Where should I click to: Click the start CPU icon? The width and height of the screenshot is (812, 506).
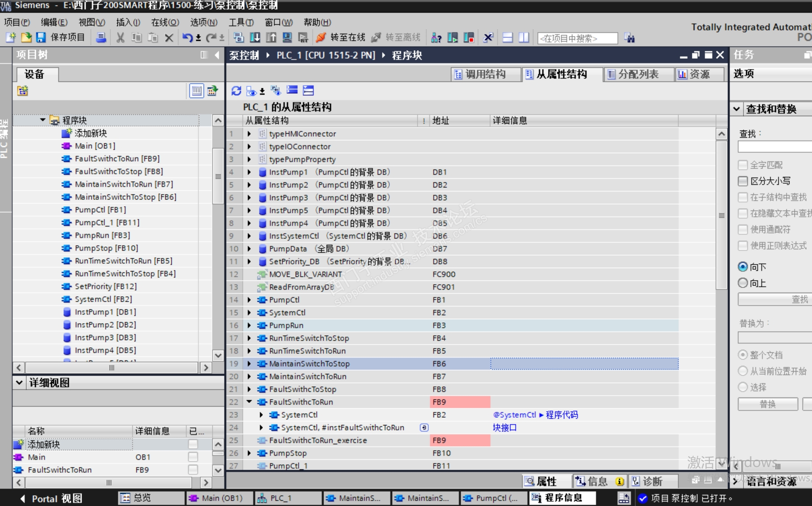tap(453, 38)
